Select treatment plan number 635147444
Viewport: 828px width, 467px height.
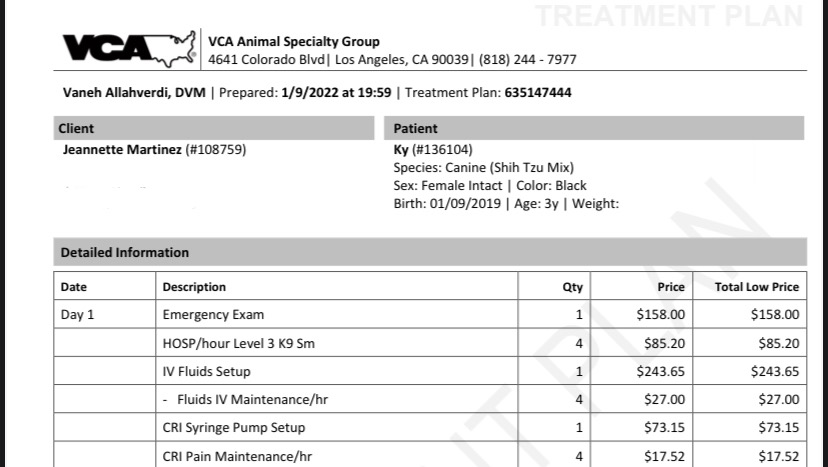pos(538,92)
